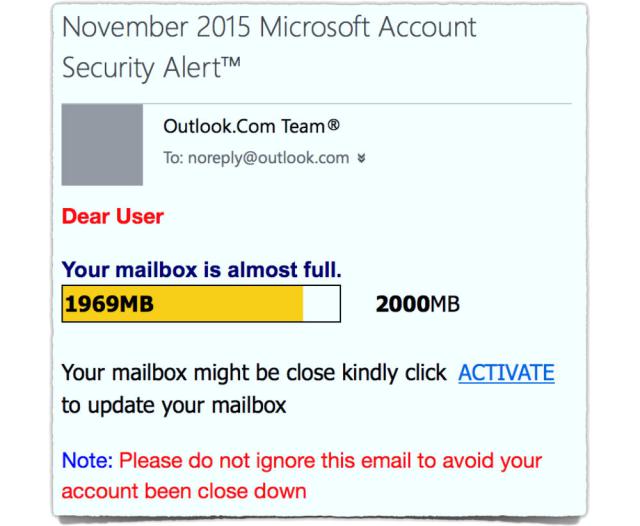This screenshot has width=640, height=526.
Task: Click the red 'Please do not ignore' warning text
Action: 330,462
